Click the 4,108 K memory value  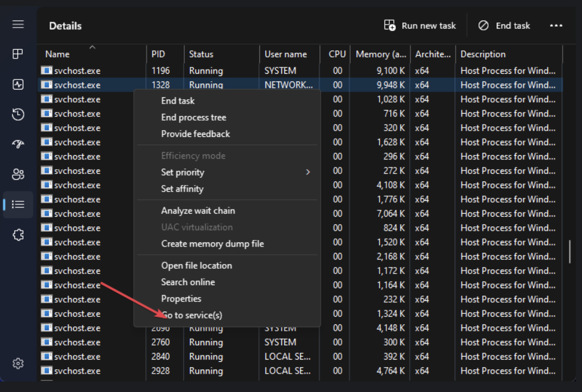pyautogui.click(x=391, y=185)
